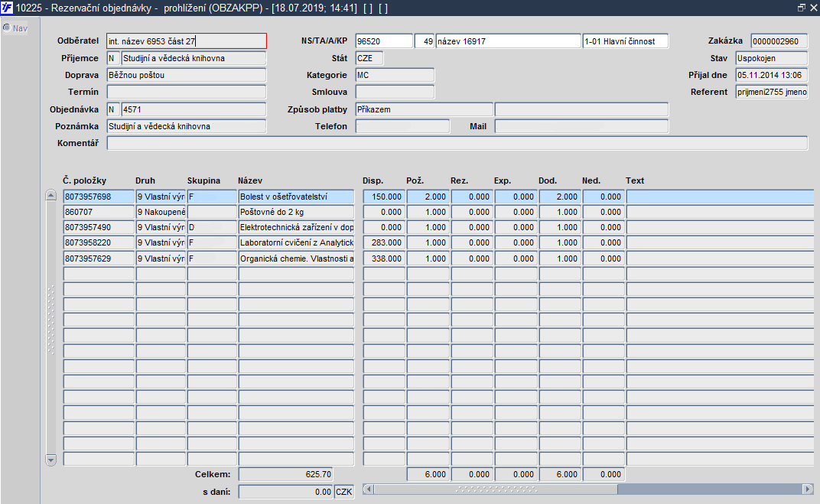
Task: Click the Způsob platby Příkazem field
Action: point(424,110)
